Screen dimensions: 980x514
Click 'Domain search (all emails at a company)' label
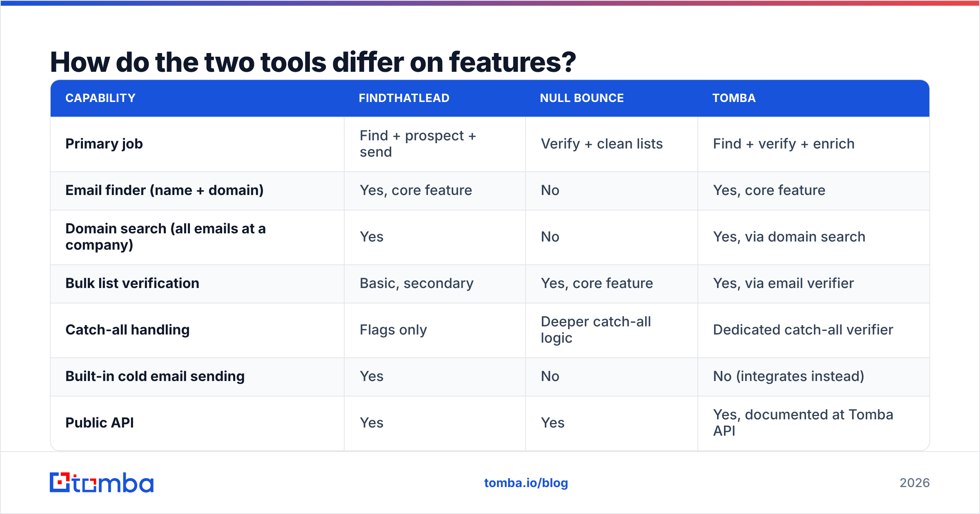click(165, 237)
